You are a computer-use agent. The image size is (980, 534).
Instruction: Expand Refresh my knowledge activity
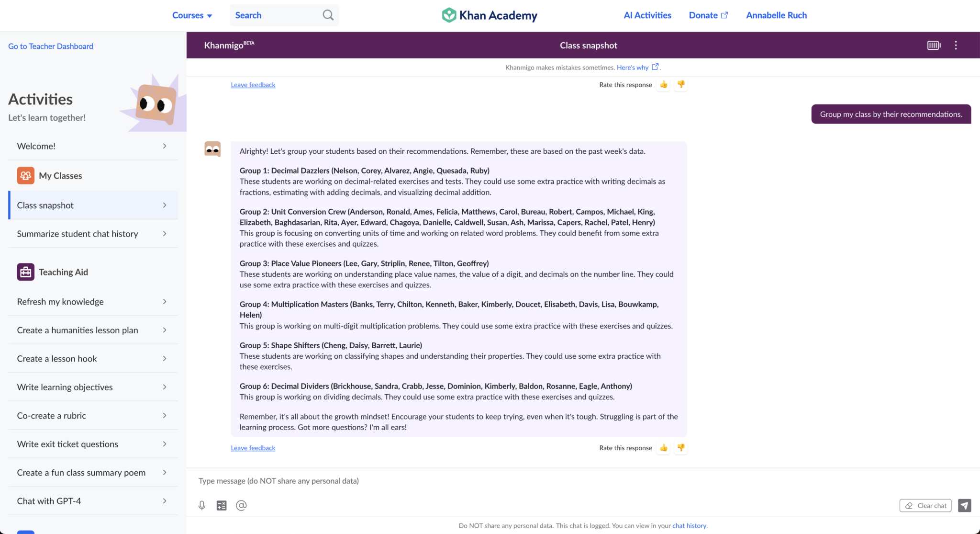[x=93, y=302]
